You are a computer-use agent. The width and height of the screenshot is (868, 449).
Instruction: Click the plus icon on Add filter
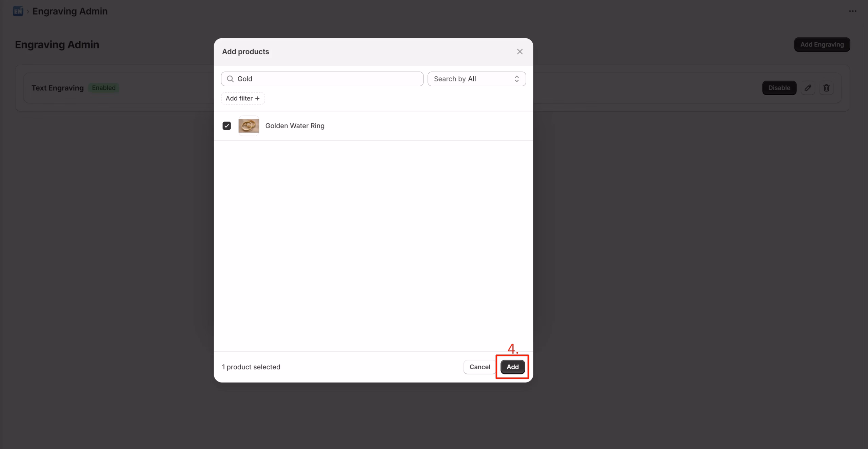[257, 98]
